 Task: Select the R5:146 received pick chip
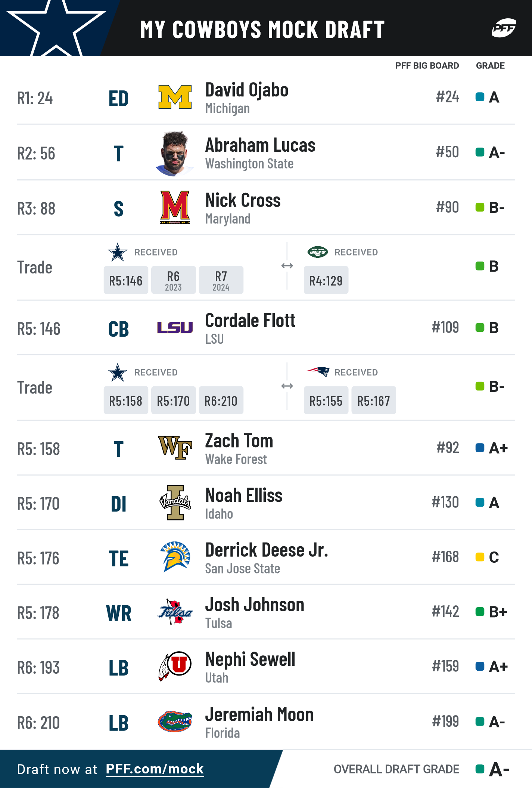pyautogui.click(x=126, y=280)
